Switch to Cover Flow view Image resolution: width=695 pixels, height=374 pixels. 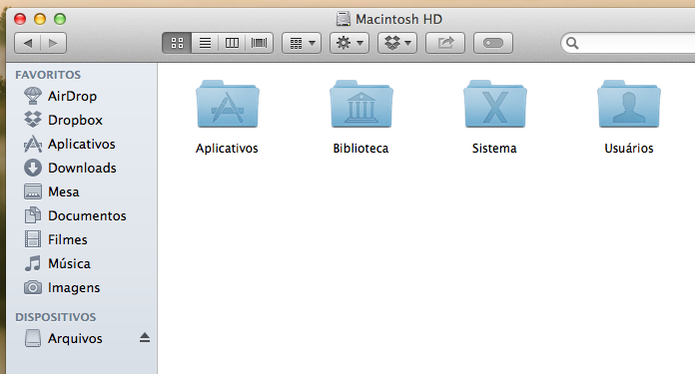(x=259, y=43)
